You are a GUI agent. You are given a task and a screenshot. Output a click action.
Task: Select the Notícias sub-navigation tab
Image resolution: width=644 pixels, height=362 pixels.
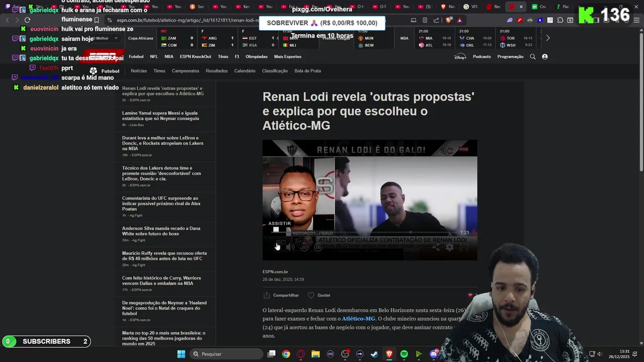coord(139,71)
